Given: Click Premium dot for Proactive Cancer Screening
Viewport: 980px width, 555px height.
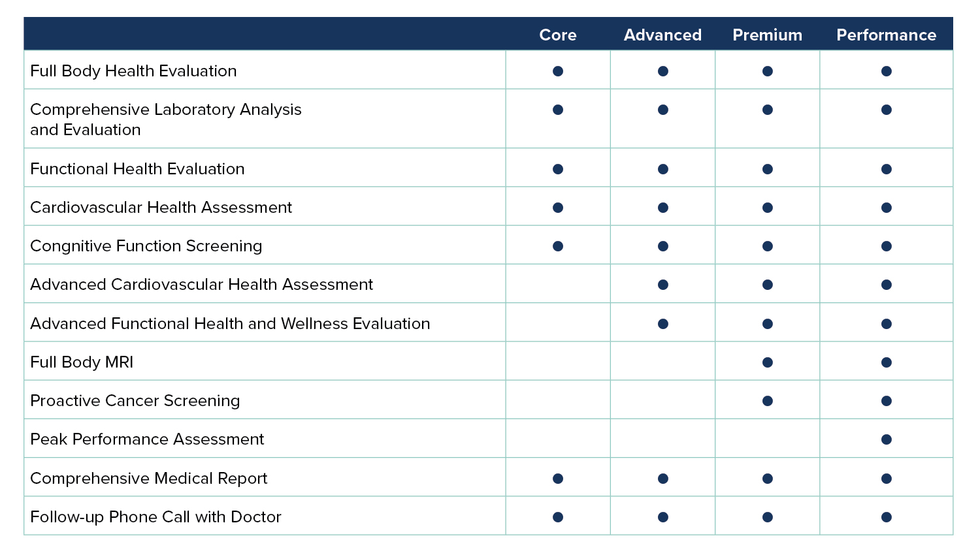Looking at the screenshot, I should coord(768,401).
